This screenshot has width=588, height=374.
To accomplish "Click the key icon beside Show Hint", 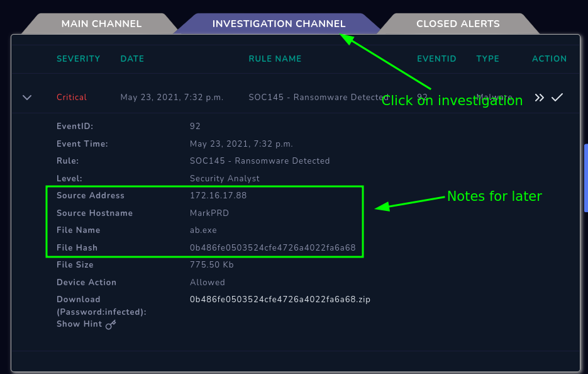I will click(x=111, y=325).
